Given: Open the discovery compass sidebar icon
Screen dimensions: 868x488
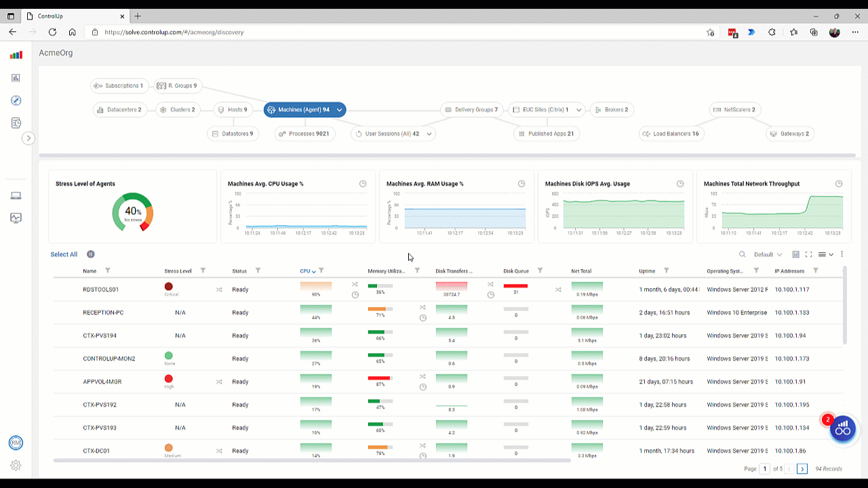Looking at the screenshot, I should pyautogui.click(x=16, y=100).
